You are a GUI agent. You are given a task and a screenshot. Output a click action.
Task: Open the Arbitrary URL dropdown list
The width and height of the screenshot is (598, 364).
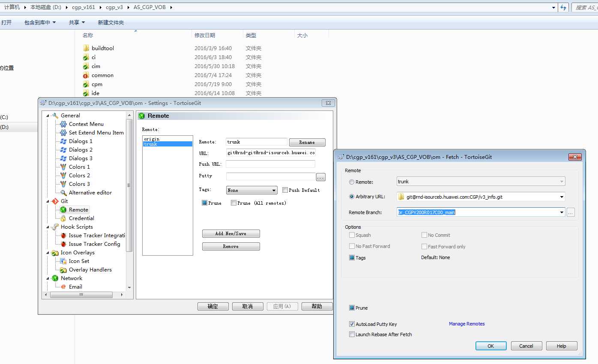(562, 197)
